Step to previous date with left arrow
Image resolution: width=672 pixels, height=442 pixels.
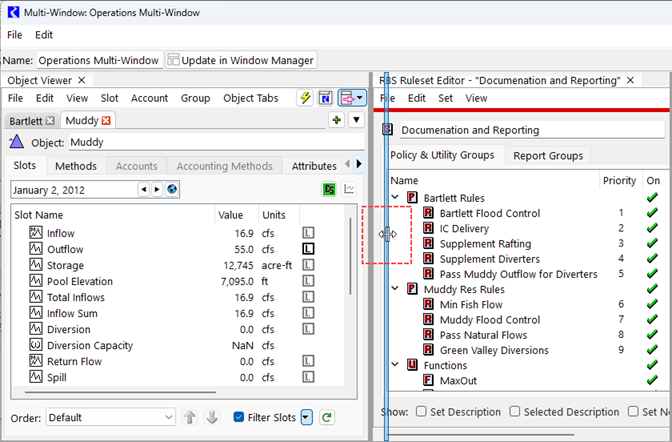click(144, 189)
